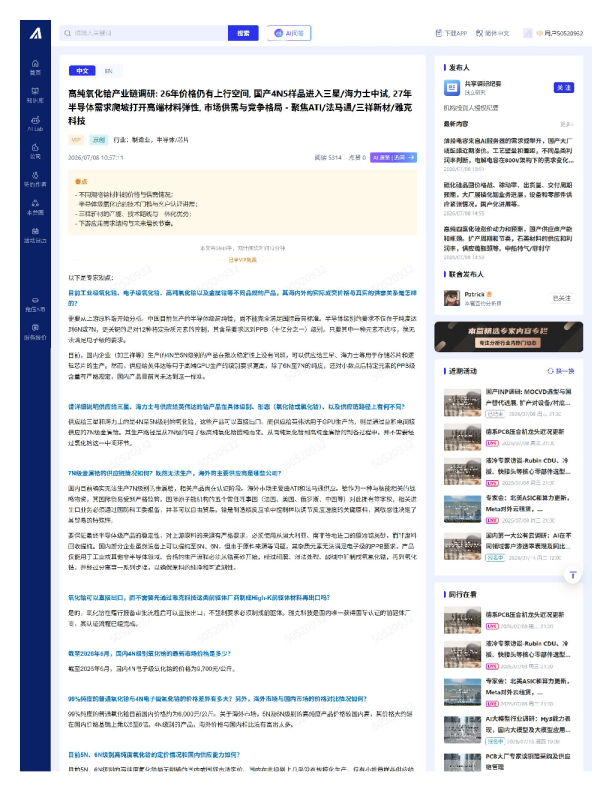Click the 已享VIP免费 notice text
612x792 pixels.
(x=242, y=260)
